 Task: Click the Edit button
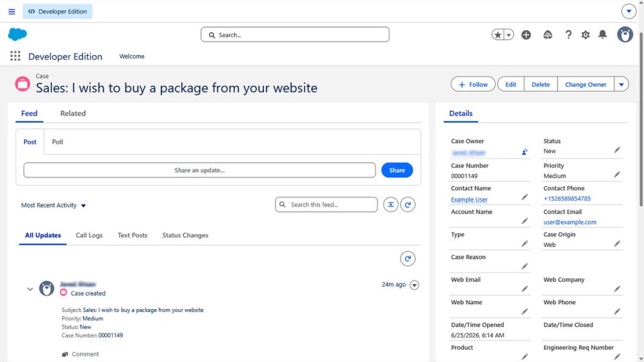tap(511, 85)
